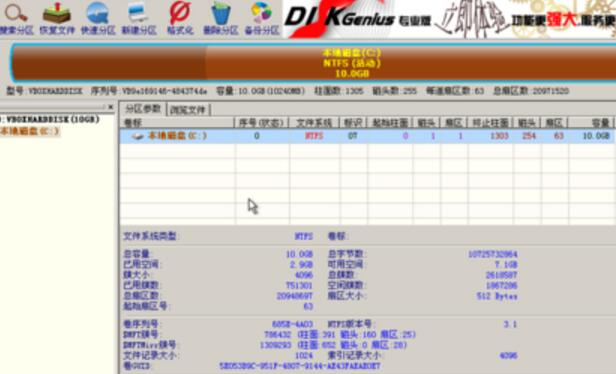Click the DiskGenius professional edition banner

449,19
